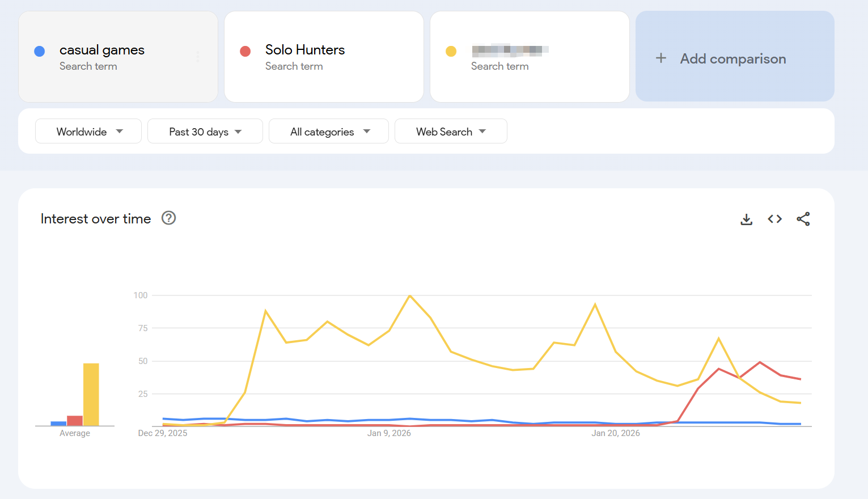The height and width of the screenshot is (499, 868).
Task: Expand the Worldwide region dropdown
Action: [88, 132]
